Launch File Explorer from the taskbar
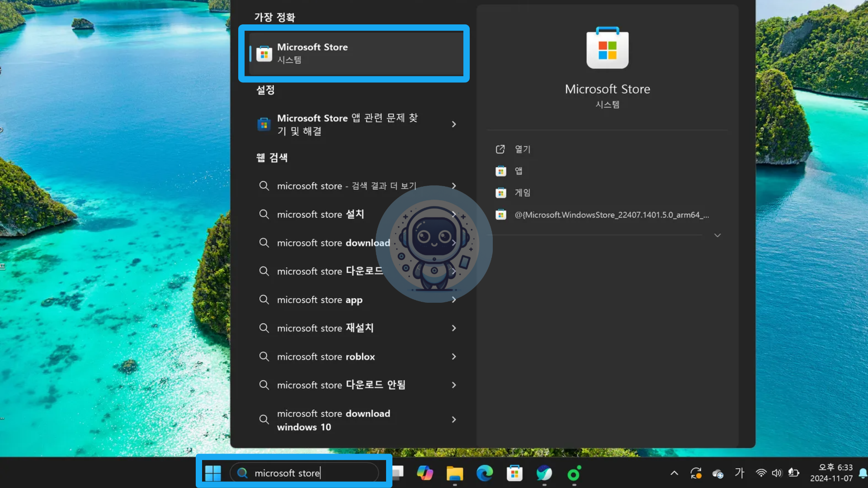The height and width of the screenshot is (488, 868). point(454,473)
